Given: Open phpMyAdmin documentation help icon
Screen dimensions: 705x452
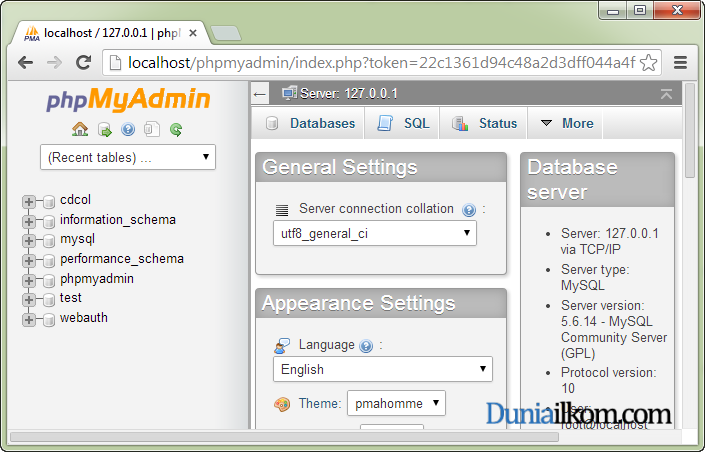Looking at the screenshot, I should coord(128,130).
